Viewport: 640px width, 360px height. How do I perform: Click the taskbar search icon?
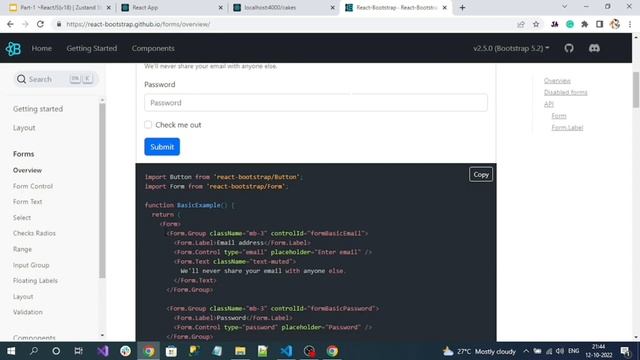tap(34, 351)
